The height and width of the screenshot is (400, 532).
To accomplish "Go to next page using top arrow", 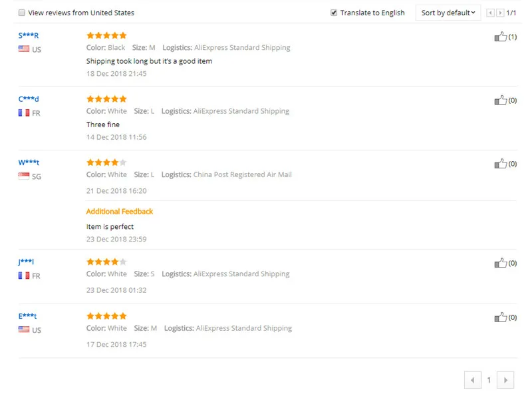I will pos(500,13).
